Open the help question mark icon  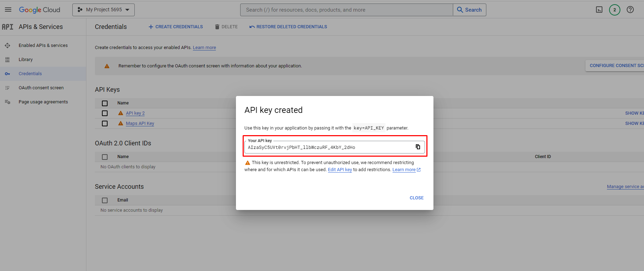630,10
